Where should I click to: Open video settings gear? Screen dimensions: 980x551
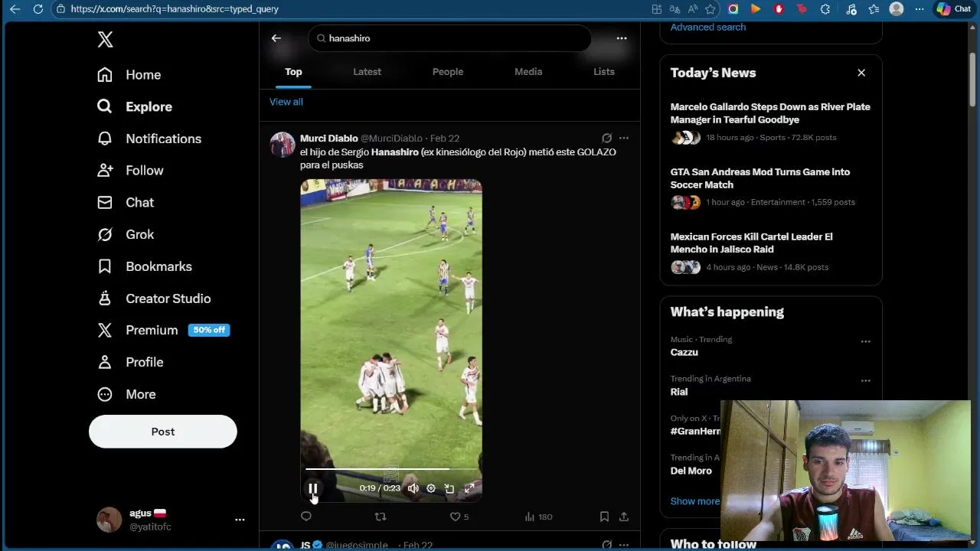point(431,488)
